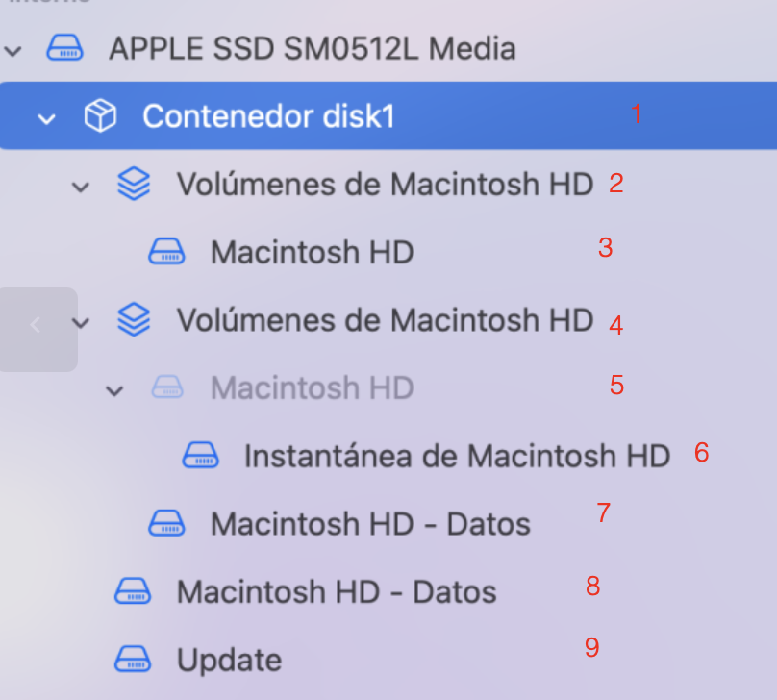Click the disk icon of row numbered 8
The image size is (777, 700).
click(x=133, y=591)
